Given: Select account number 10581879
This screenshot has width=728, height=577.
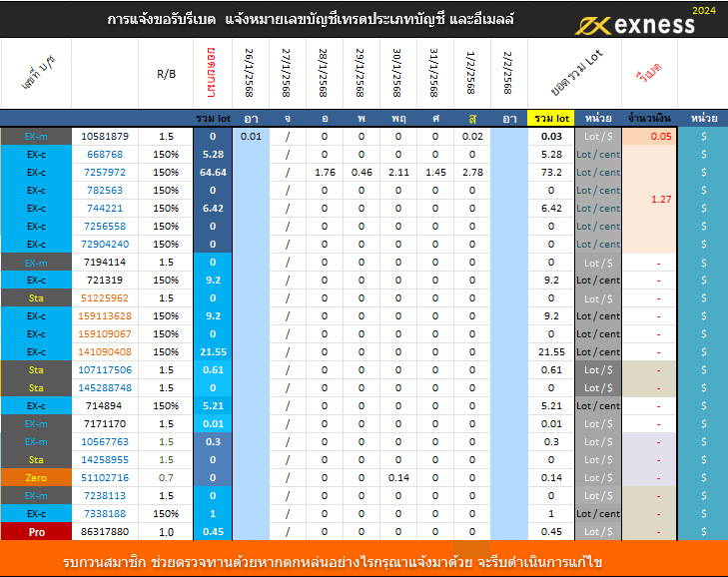Looking at the screenshot, I should tap(105, 137).
